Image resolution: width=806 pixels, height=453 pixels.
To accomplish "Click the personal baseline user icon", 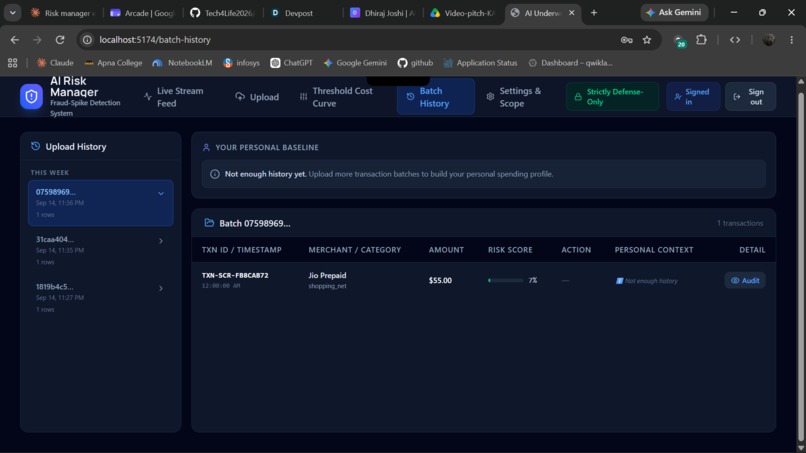I will 206,148.
